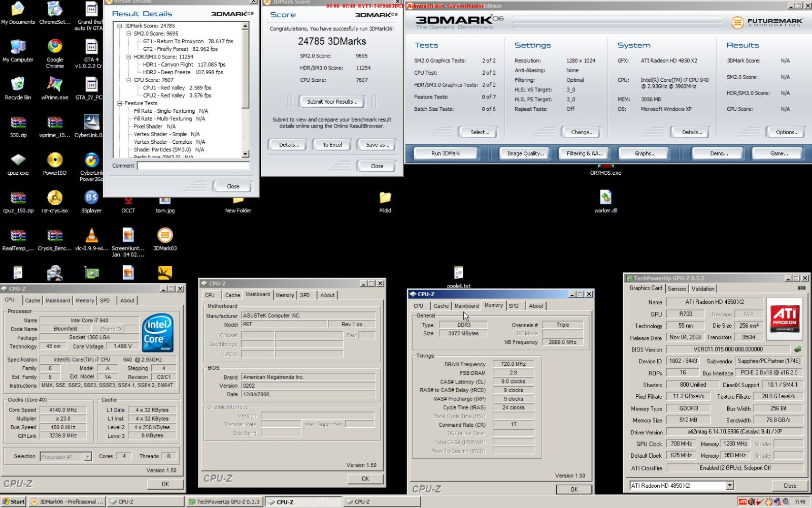Click the To Excel button
The height and width of the screenshot is (508, 812).
click(332, 145)
